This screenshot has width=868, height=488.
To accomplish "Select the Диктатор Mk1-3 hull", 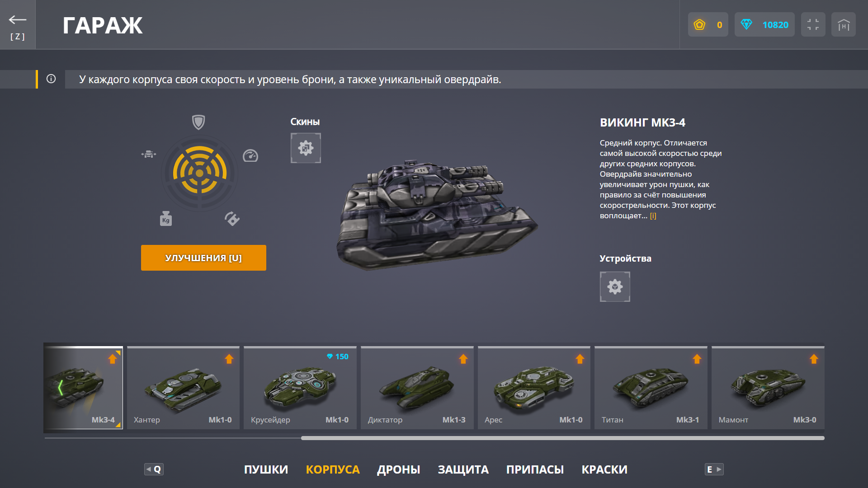I will pos(417,388).
